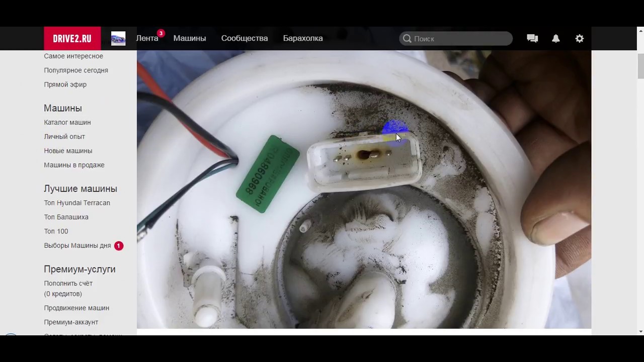This screenshot has height=362, width=644.
Task: Open the user avatar car thumbnail
Action: coord(118,38)
